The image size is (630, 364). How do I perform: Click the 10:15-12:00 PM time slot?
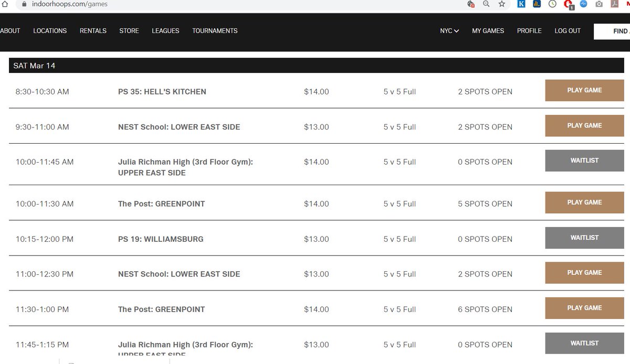click(x=45, y=239)
